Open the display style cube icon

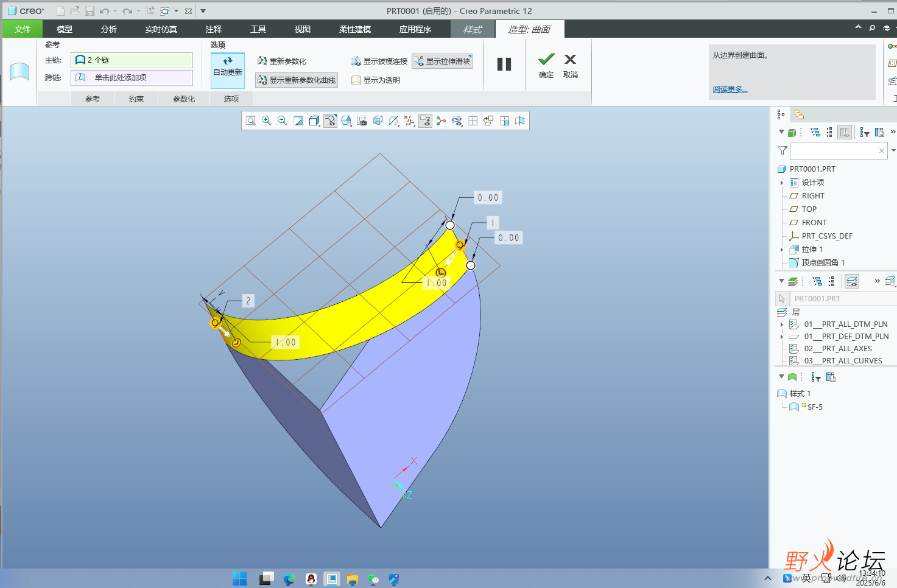tap(314, 121)
